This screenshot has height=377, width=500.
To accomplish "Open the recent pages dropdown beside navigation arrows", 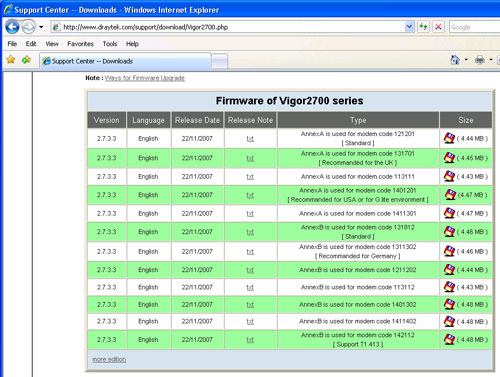I will click(41, 27).
